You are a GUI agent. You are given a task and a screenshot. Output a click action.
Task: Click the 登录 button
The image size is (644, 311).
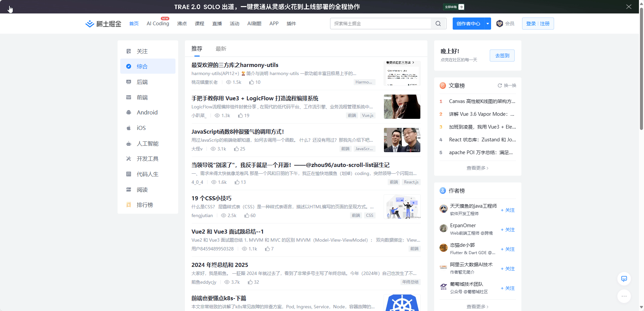coord(531,24)
